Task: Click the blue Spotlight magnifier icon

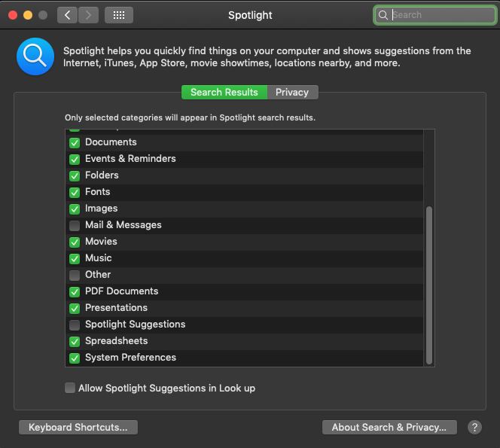Action: pos(35,56)
